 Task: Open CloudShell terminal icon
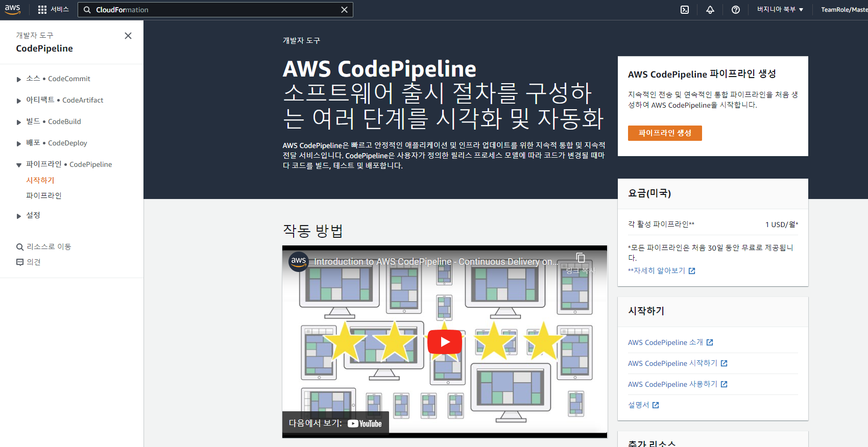(x=685, y=10)
